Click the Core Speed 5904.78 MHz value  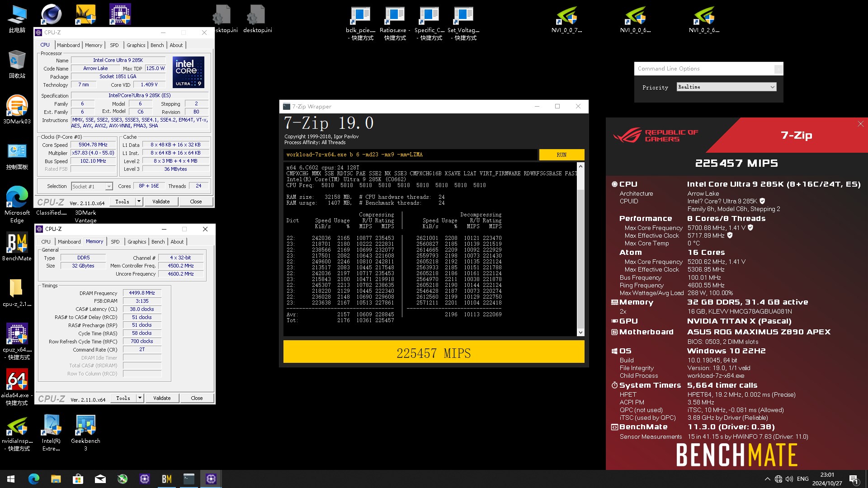(93, 145)
